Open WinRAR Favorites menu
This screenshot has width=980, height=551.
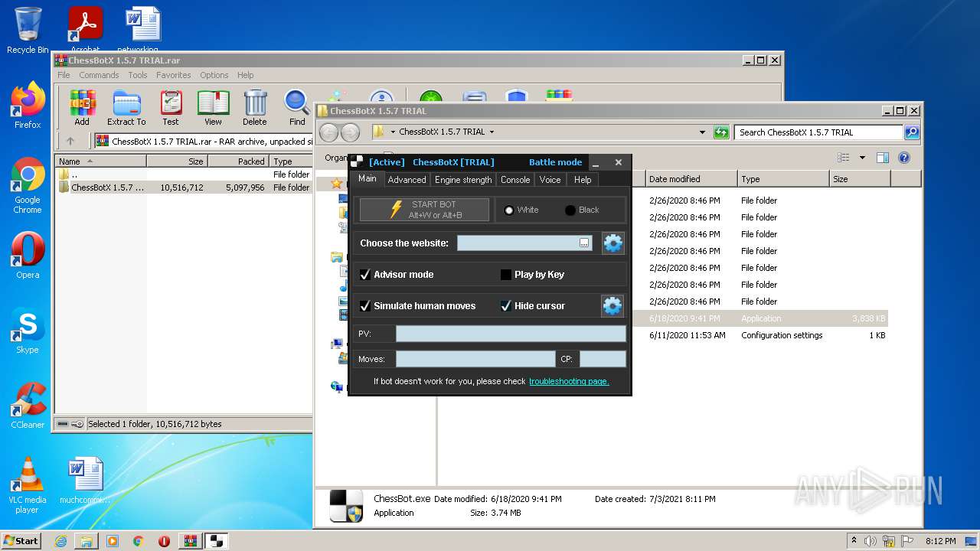point(174,75)
